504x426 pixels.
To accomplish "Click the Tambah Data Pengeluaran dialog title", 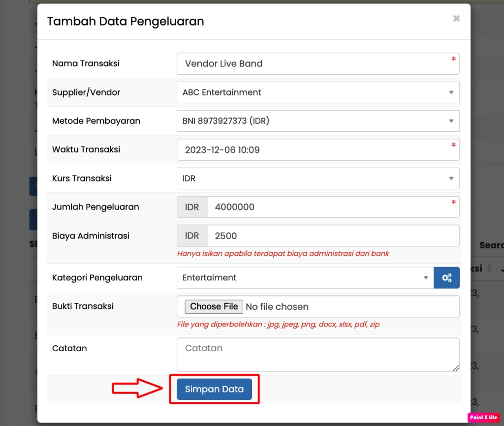I will [126, 21].
